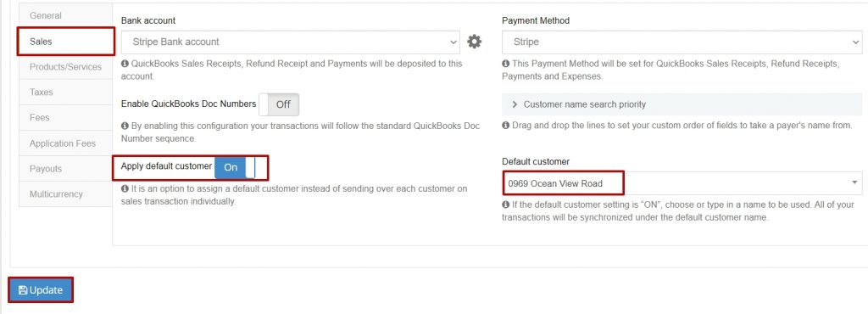Open the Bank account gear settings icon
868x314 pixels.
click(x=474, y=42)
